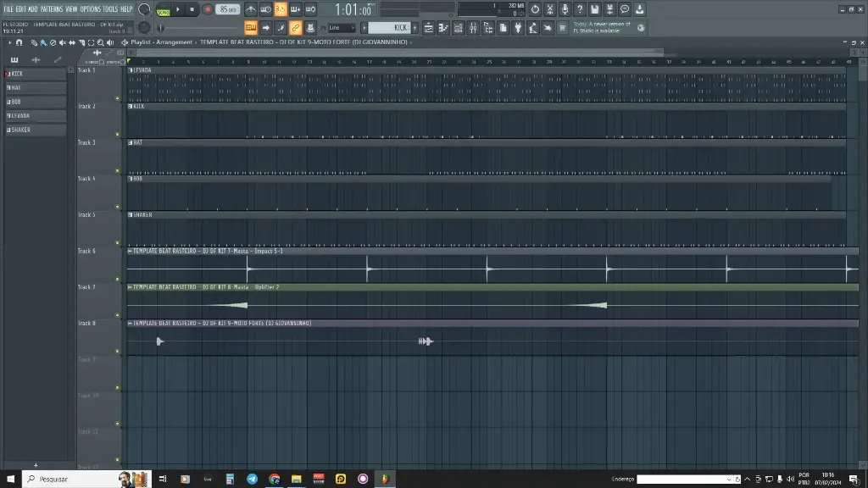The image size is (868, 488).
Task: Open the tempo tapper icon
Action: click(533, 28)
